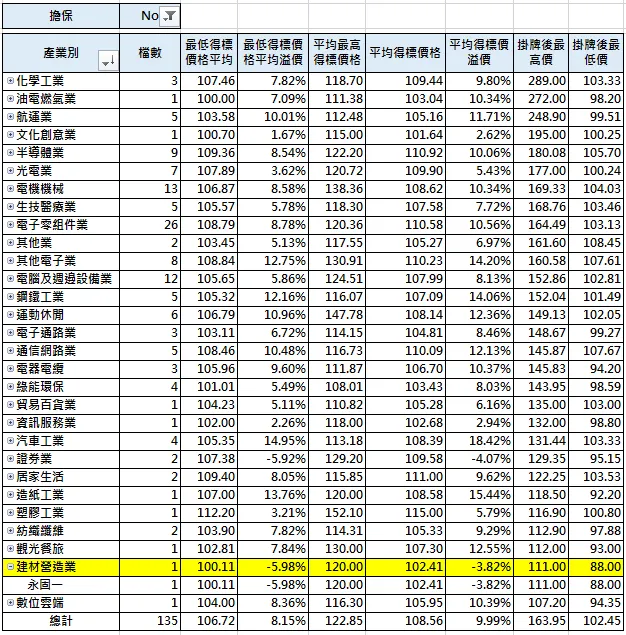The height and width of the screenshot is (635, 626).
Task: Select the 平均得標價溢價 column header
Action: (479, 53)
